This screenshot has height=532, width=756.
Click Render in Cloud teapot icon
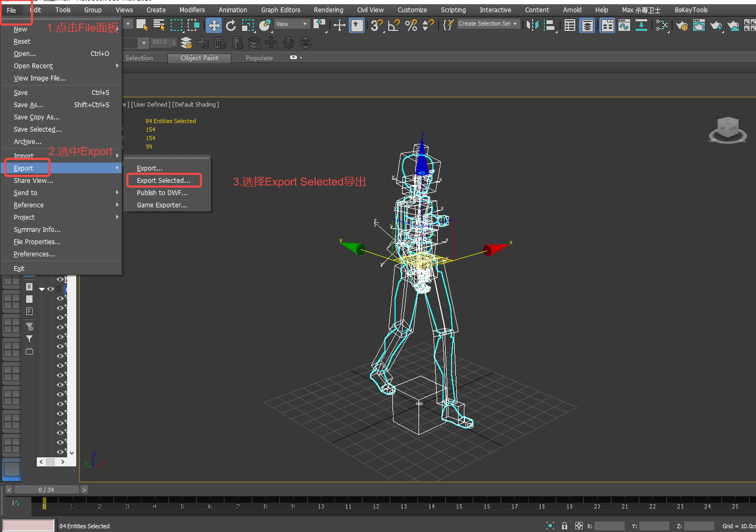(x=734, y=25)
